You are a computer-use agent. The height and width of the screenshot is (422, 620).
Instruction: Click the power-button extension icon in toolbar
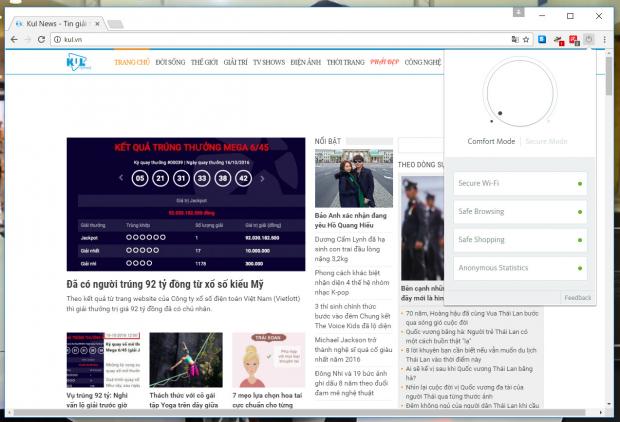(590, 39)
